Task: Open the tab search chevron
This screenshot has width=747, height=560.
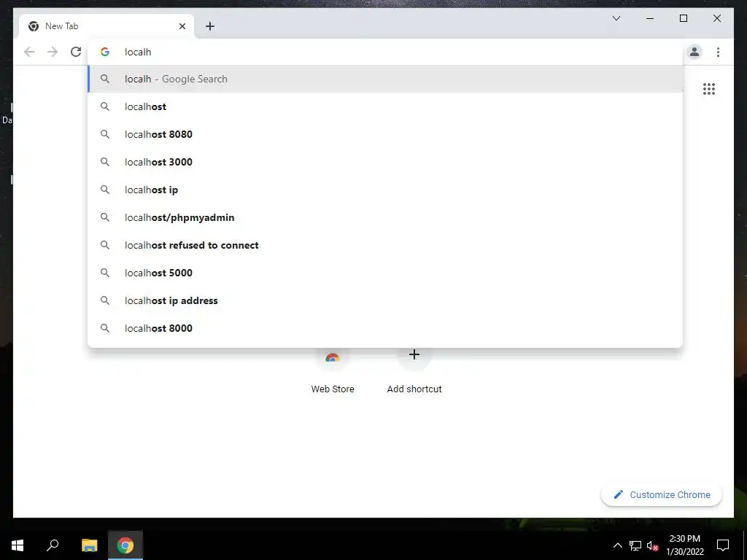Action: coord(616,18)
